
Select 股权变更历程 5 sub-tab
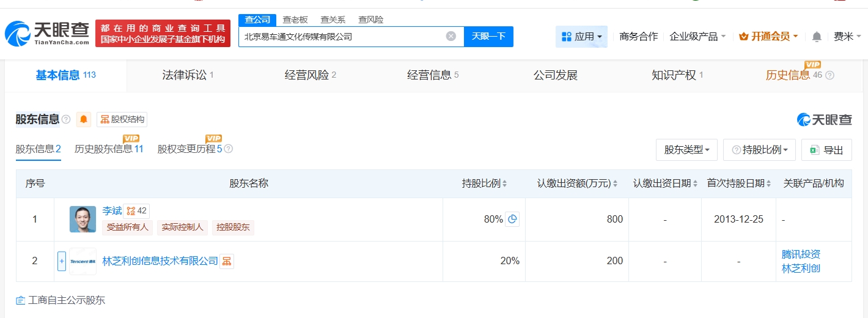(x=189, y=149)
